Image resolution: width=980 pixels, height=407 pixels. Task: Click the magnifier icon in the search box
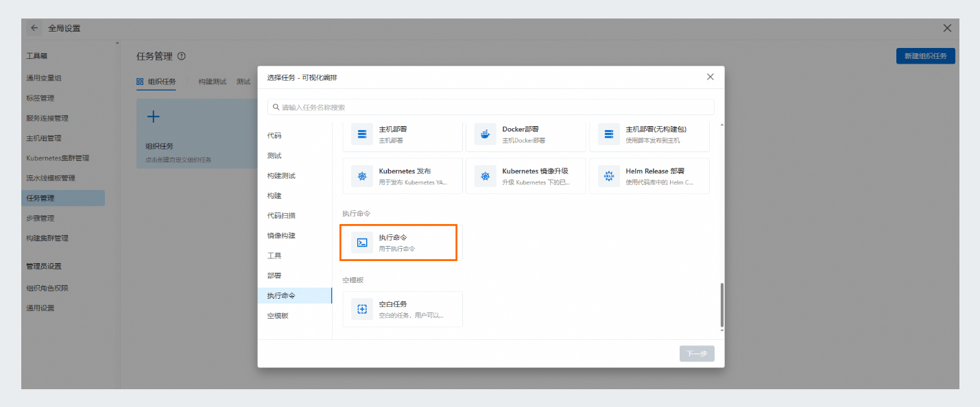(276, 108)
